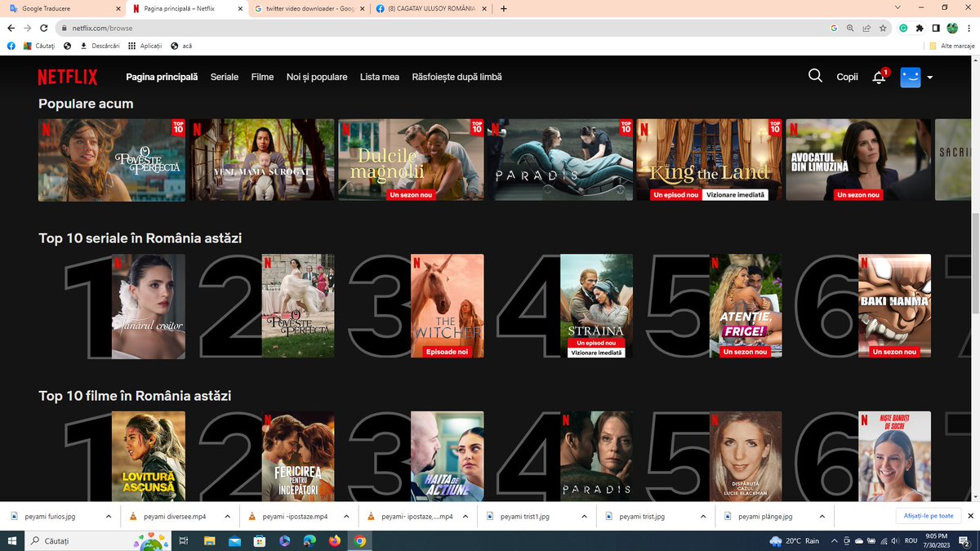Click the Vizionare imediată badge on King the Land

point(736,195)
